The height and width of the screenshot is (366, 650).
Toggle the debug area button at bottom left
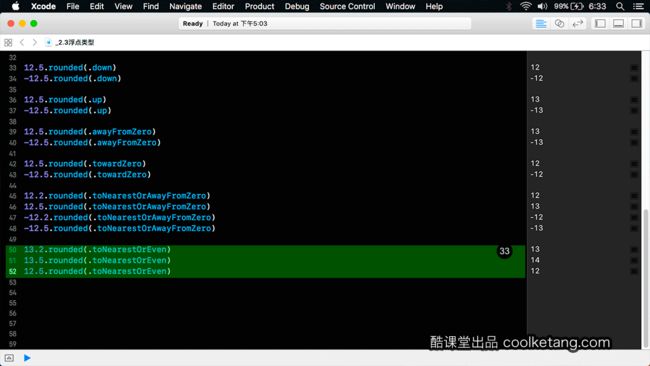click(9, 358)
